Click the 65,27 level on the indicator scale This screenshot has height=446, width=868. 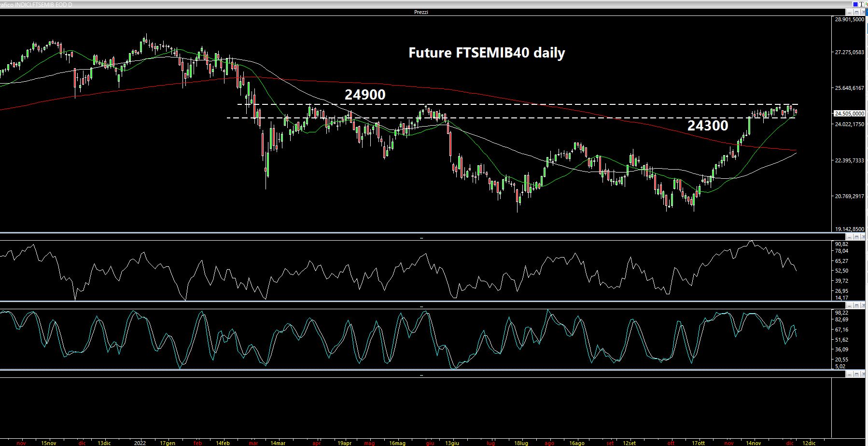click(x=841, y=261)
